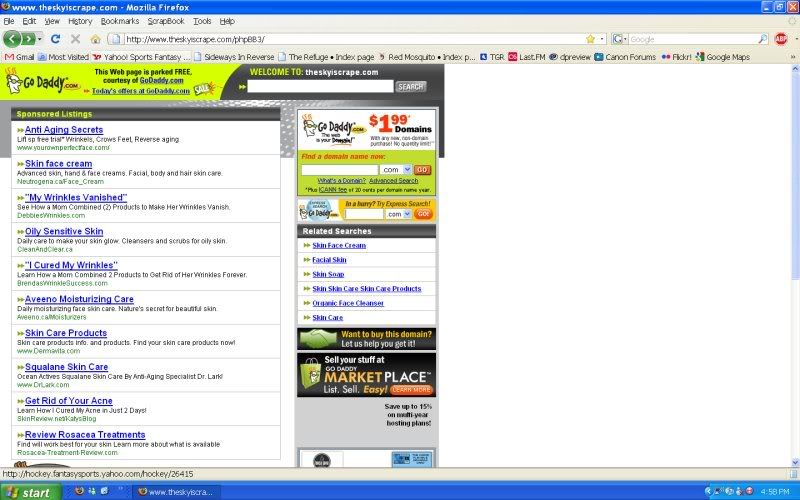
Task: Open Aveeno Moisturizing Care listing
Action: click(79, 299)
